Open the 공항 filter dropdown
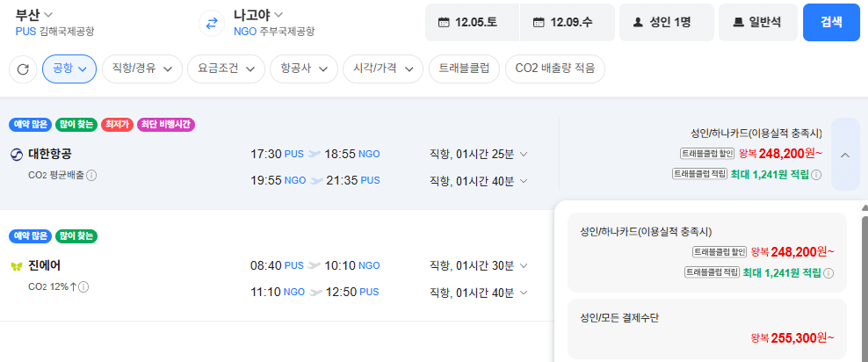 (x=69, y=69)
